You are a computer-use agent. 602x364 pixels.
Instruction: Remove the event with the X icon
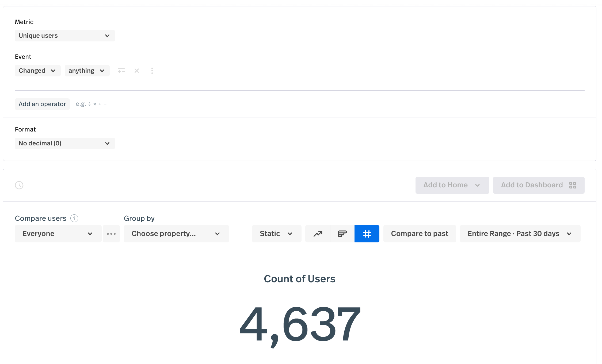pos(137,71)
